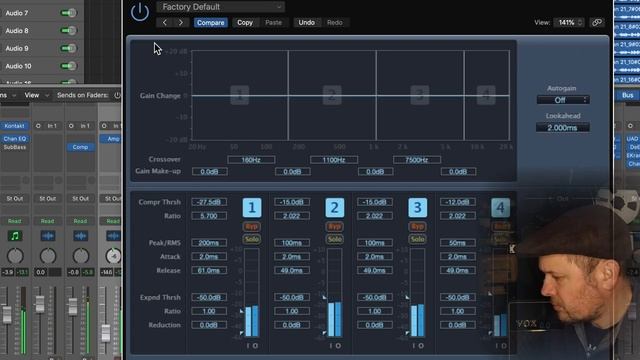Click the 7500Hz crossover field

tap(417, 160)
